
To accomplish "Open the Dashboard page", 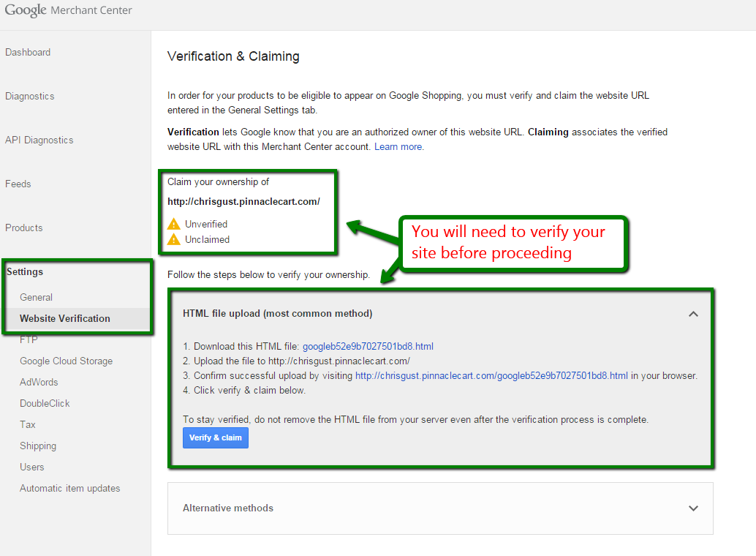I will point(28,52).
